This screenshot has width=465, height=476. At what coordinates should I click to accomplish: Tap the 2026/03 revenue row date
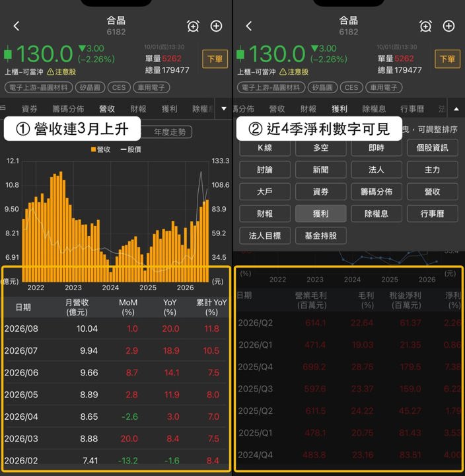(x=21, y=439)
